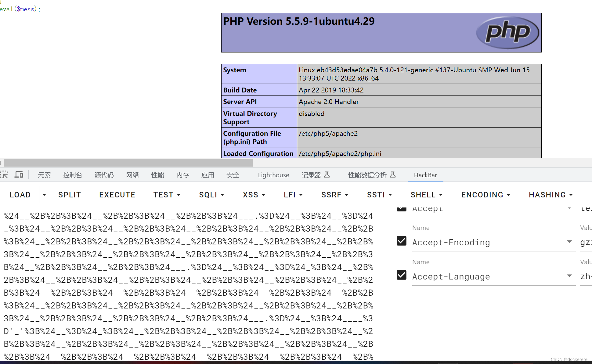This screenshot has height=364, width=592.
Task: Click the flask icon beside 记录器
Action: pos(327,175)
